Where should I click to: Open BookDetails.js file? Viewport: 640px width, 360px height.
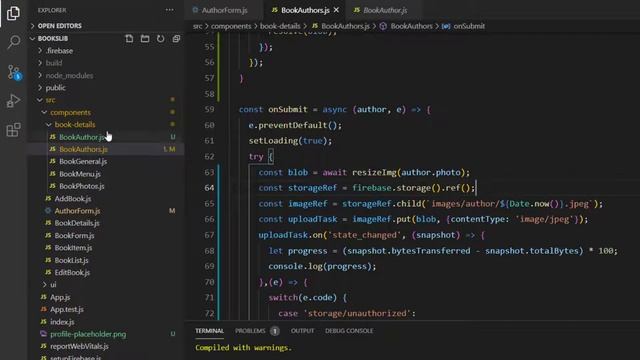pos(77,223)
